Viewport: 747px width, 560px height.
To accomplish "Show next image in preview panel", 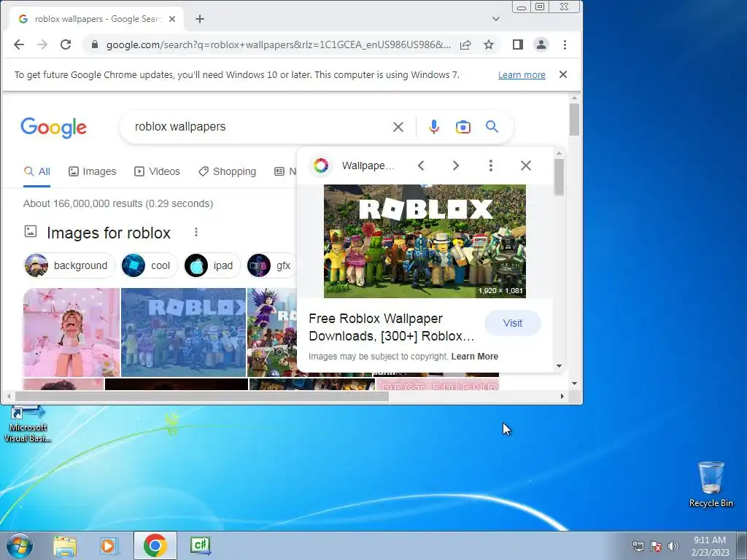I will [456, 166].
